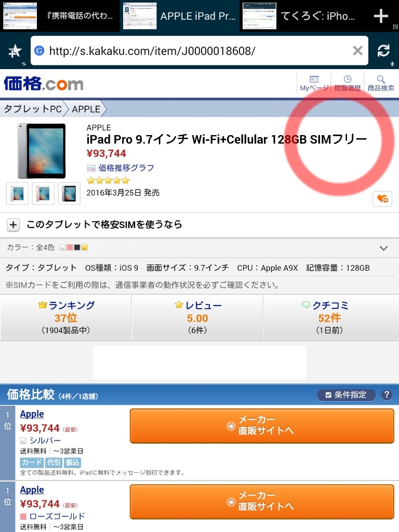Viewport: 399px width, 532px height.
Task: Expand the カラー：全4色 dropdown chevron
Action: click(384, 248)
